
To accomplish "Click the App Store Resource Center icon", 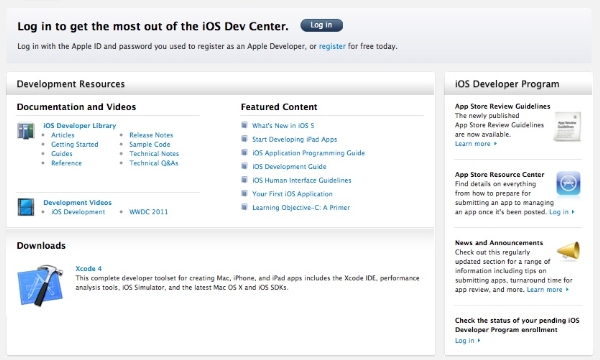I will point(568,184).
